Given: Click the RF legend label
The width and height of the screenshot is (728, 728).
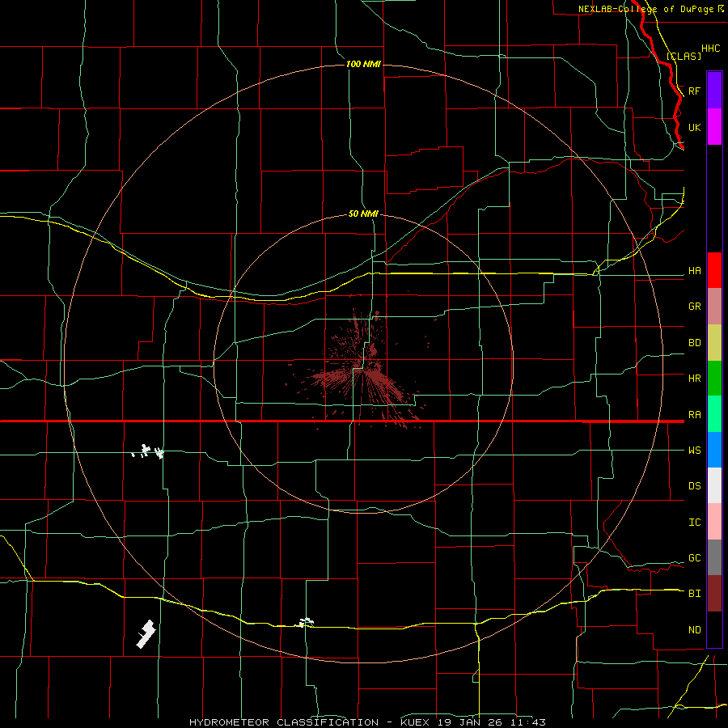Looking at the screenshot, I should point(694,91).
